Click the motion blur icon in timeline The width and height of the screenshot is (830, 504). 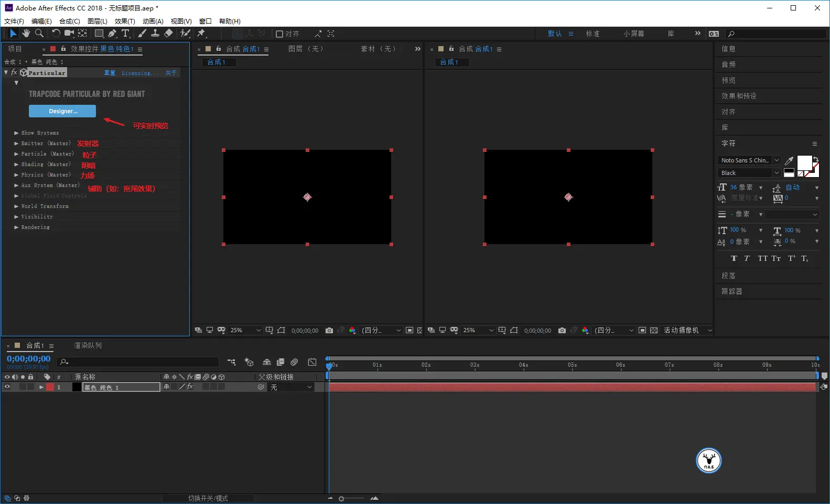click(x=294, y=362)
